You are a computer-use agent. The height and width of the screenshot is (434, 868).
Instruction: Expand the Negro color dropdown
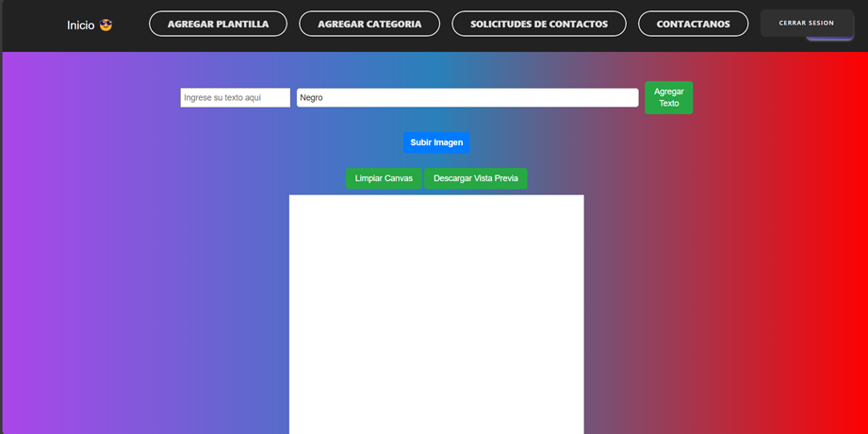[467, 97]
